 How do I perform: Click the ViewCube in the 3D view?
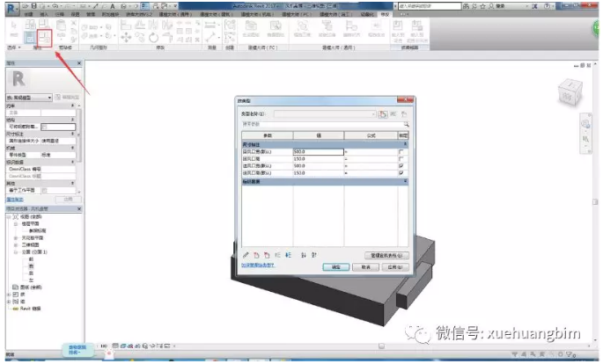[x=570, y=92]
